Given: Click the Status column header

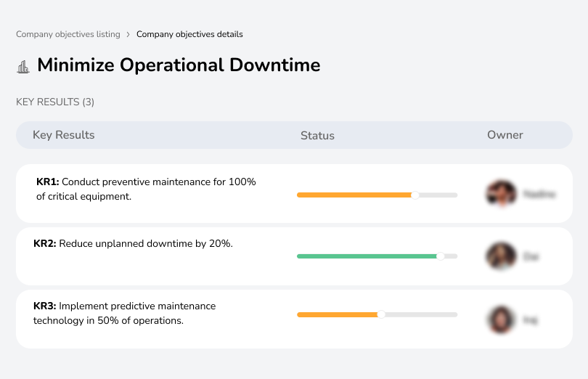Looking at the screenshot, I should (317, 136).
